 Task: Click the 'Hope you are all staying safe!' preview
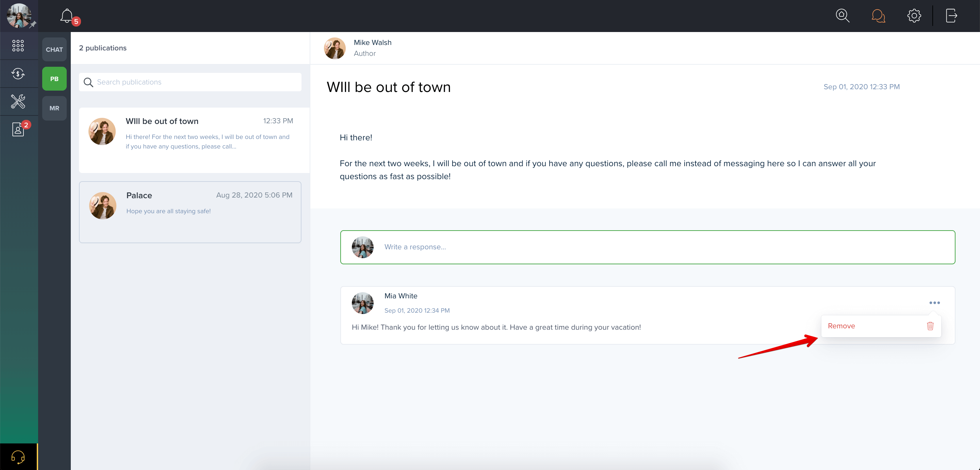tap(168, 211)
